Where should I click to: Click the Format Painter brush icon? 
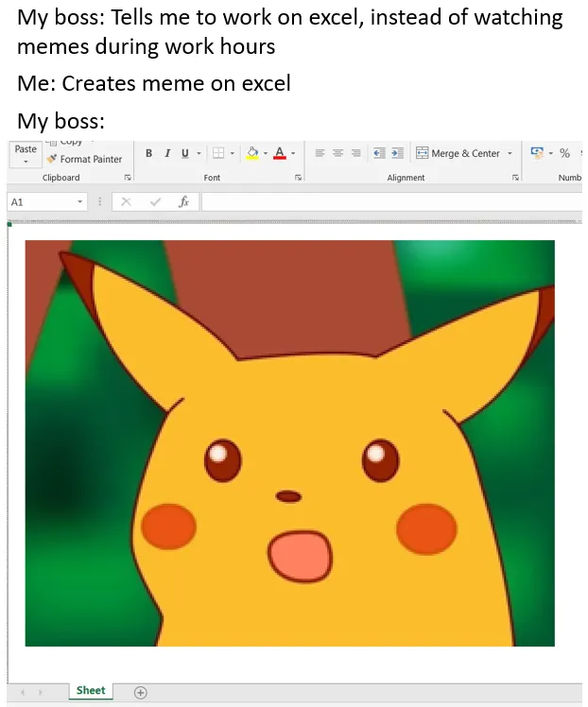coord(52,159)
